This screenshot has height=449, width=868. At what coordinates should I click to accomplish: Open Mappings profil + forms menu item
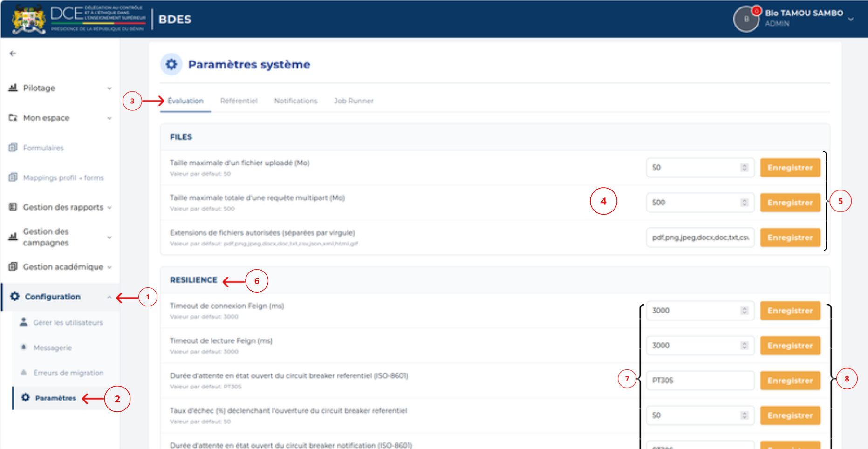point(63,177)
